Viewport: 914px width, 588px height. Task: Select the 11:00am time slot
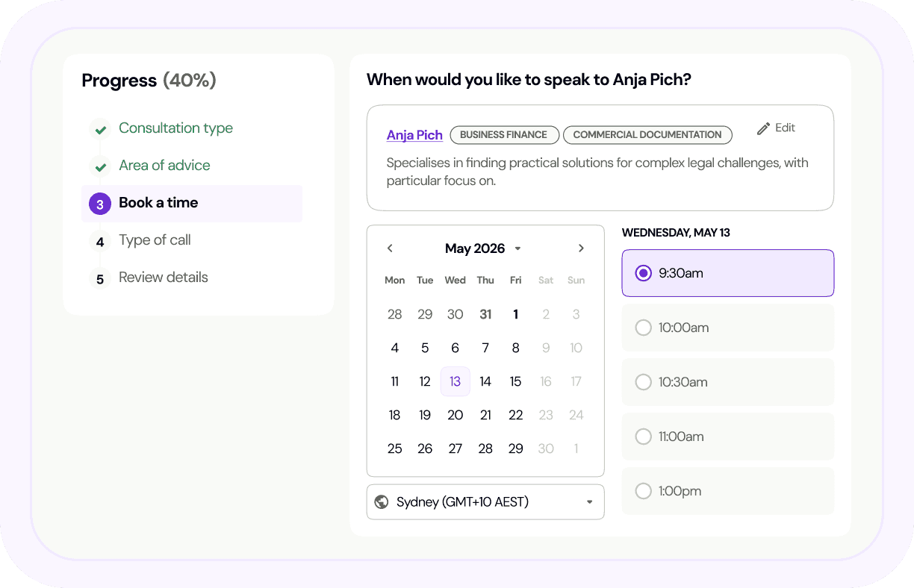727,437
